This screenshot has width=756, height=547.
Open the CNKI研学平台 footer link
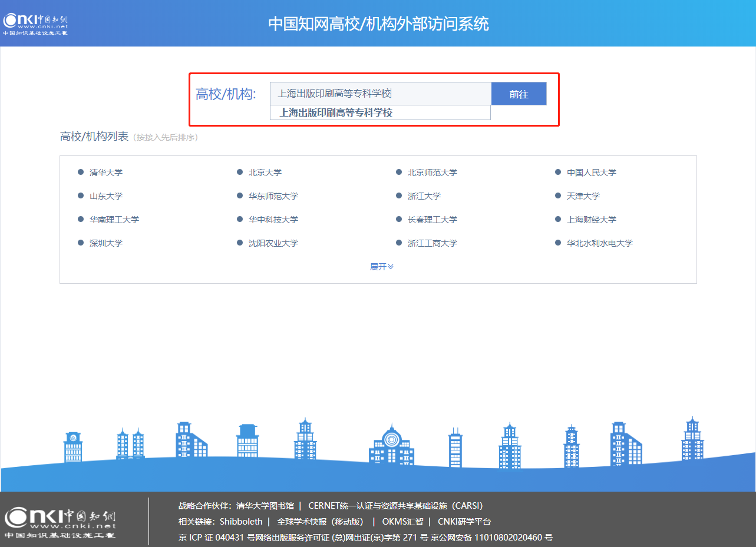(464, 522)
